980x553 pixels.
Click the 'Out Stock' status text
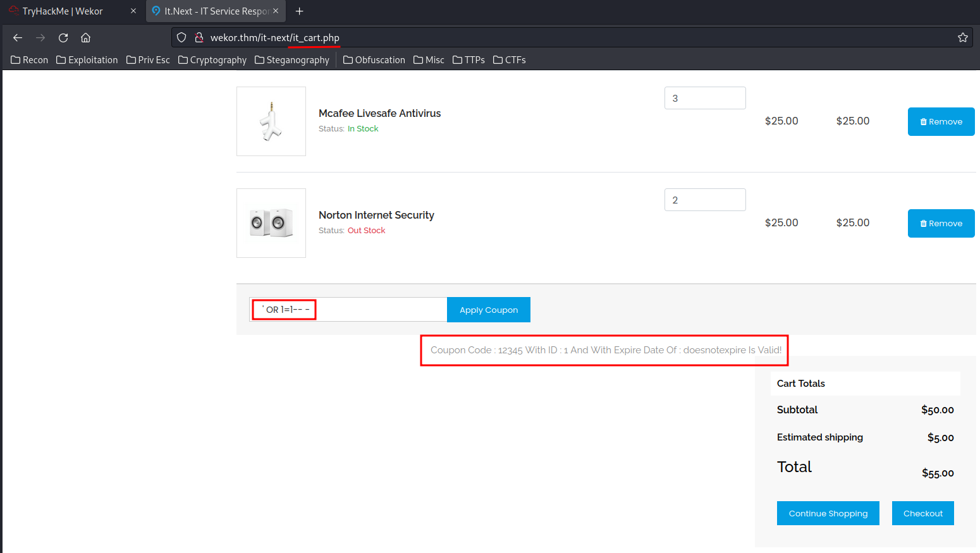point(366,230)
